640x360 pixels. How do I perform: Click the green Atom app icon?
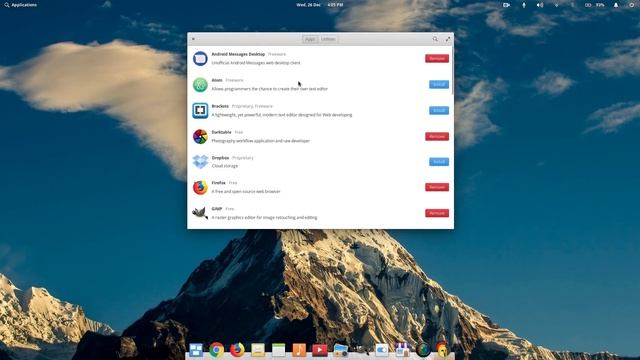tap(200, 84)
